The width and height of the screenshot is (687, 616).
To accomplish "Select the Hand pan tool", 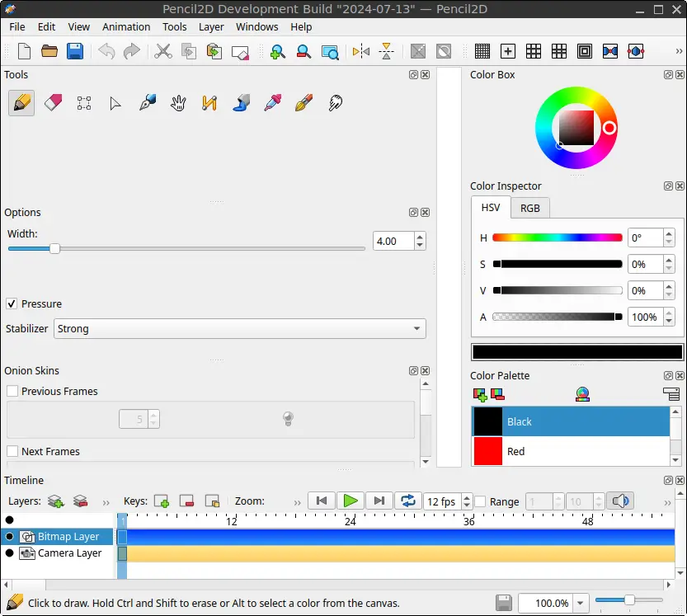I will click(x=178, y=103).
